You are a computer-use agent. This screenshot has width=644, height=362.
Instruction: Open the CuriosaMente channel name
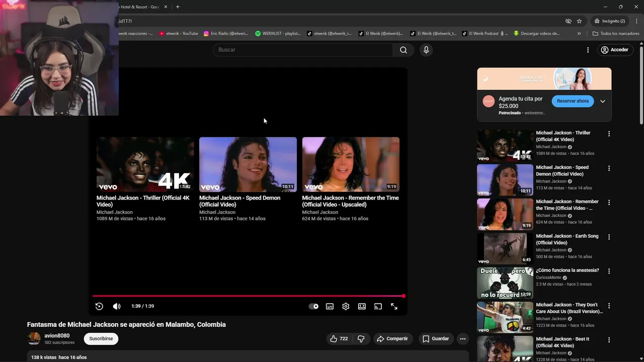coord(548,278)
